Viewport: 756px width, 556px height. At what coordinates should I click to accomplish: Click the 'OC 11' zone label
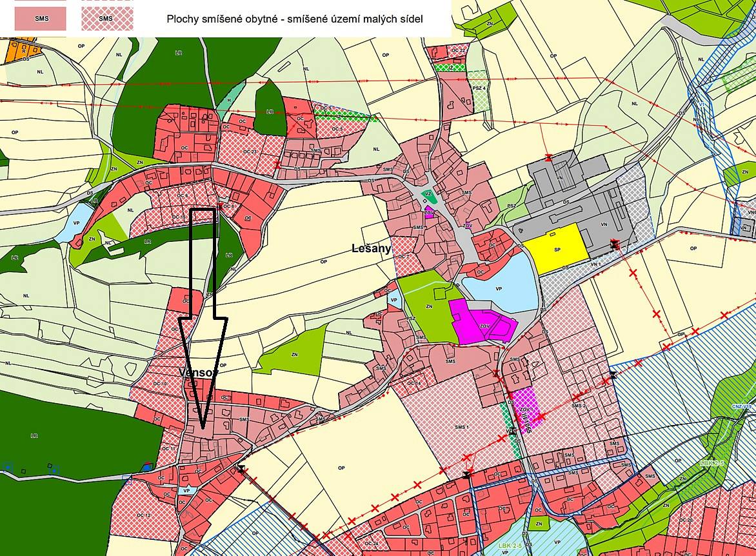pyautogui.click(x=169, y=449)
